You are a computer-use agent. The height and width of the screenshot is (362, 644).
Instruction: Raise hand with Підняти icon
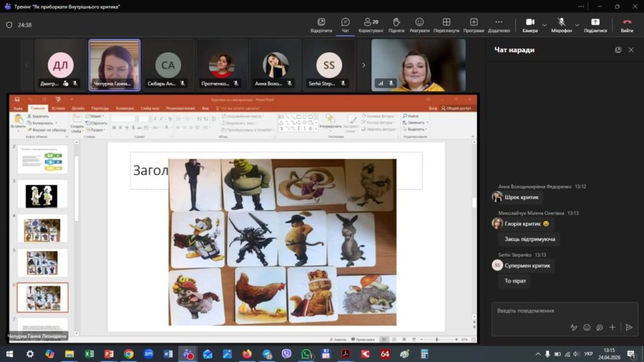click(396, 25)
